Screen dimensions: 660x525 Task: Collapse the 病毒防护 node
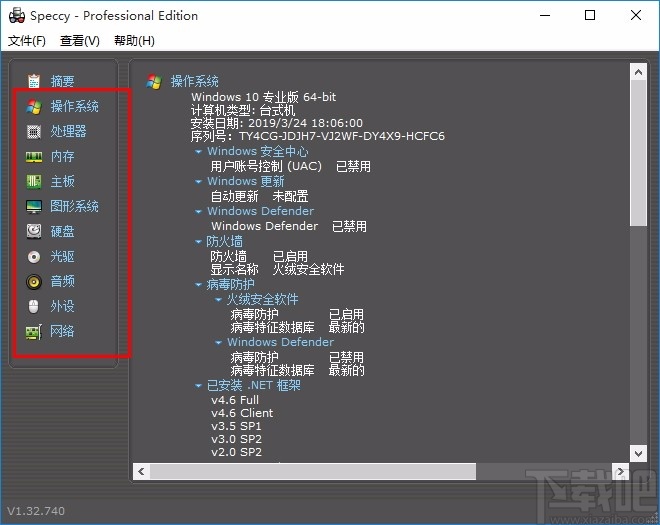[x=198, y=285]
